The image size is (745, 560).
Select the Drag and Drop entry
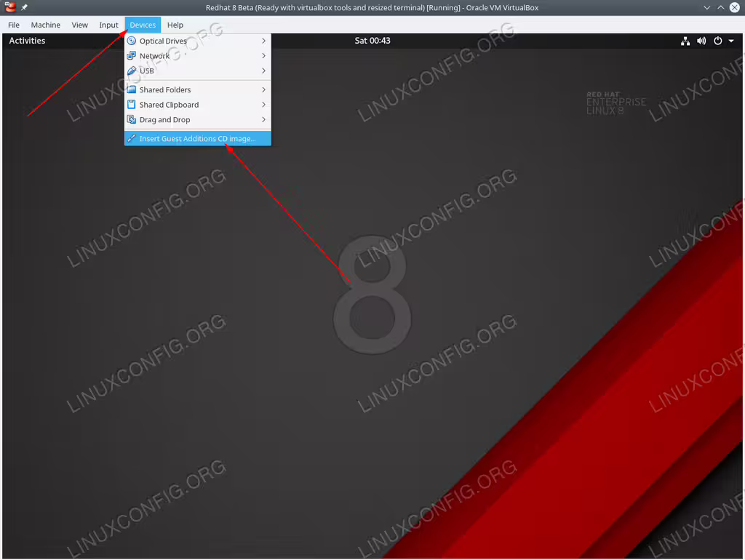[198, 120]
